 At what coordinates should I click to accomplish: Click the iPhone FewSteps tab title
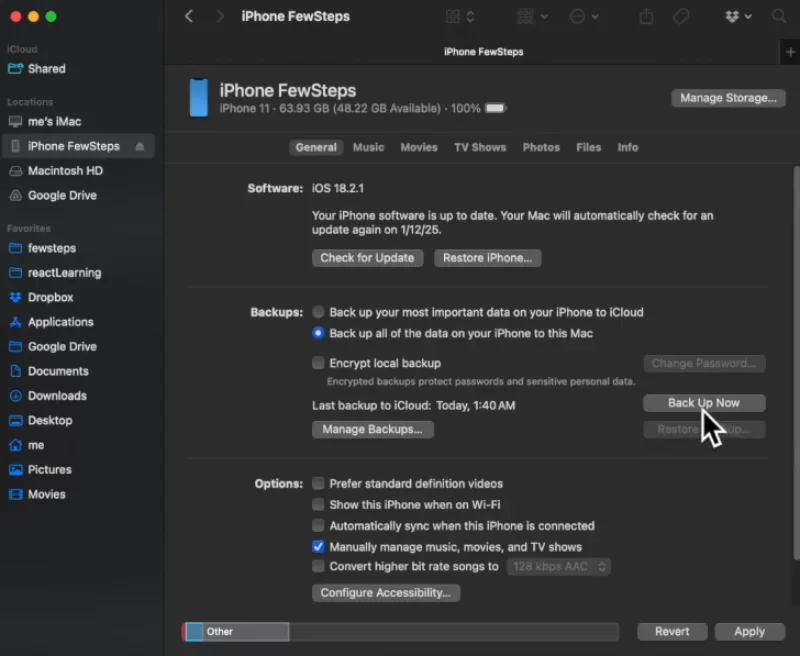pyautogui.click(x=483, y=52)
